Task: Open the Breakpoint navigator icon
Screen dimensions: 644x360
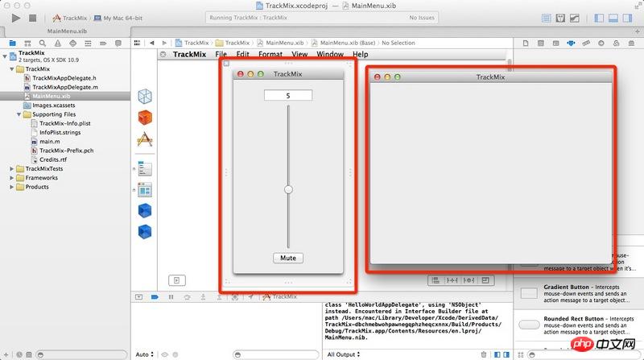Action: pyautogui.click(x=103, y=43)
